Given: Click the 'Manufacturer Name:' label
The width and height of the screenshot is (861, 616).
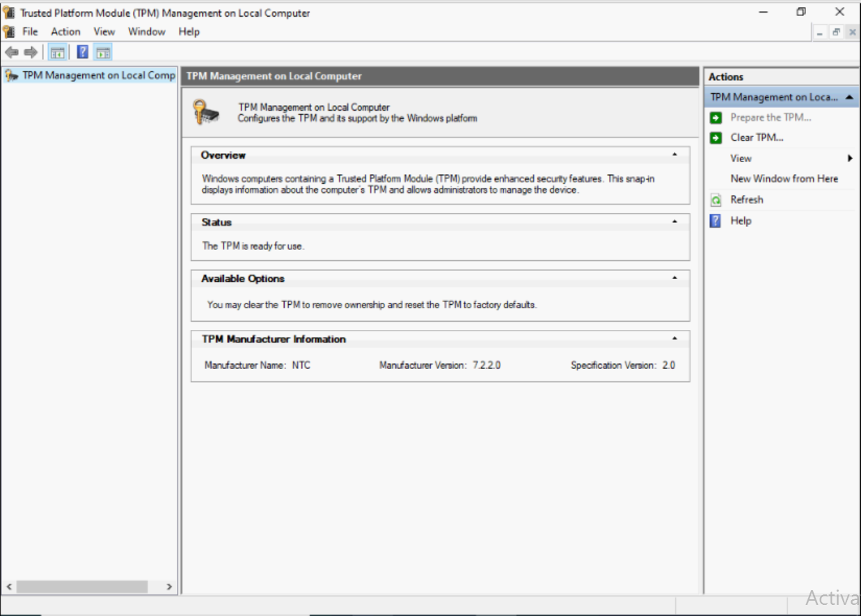Looking at the screenshot, I should 245,365.
